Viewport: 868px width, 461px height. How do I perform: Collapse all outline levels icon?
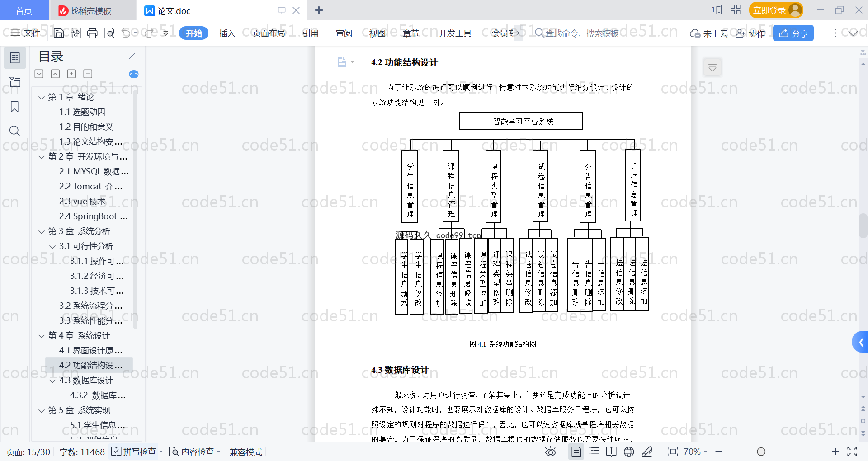tap(55, 74)
